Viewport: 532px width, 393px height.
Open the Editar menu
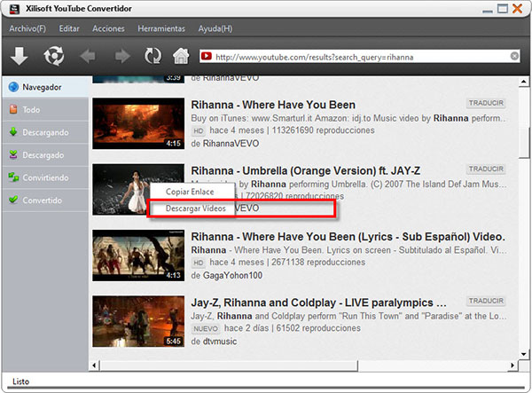[x=69, y=28]
